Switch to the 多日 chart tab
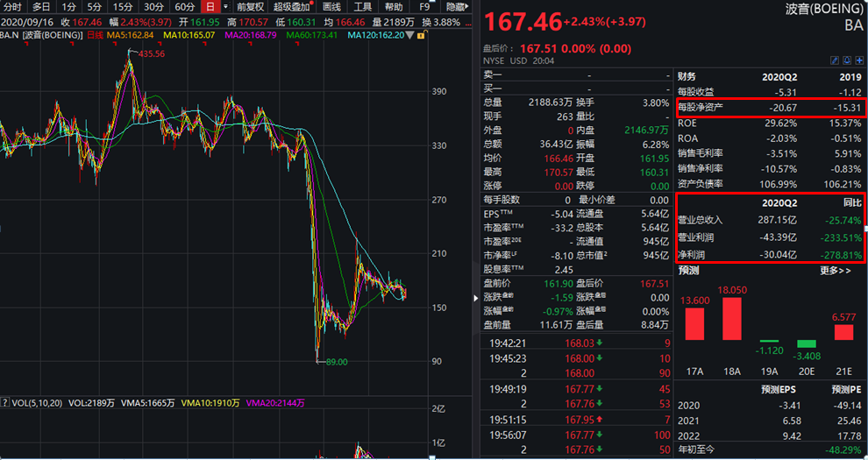The width and height of the screenshot is (868, 460). pyautogui.click(x=41, y=7)
